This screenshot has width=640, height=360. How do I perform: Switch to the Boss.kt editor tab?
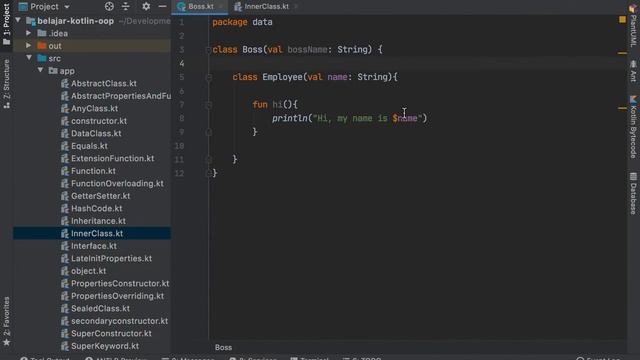tap(200, 7)
